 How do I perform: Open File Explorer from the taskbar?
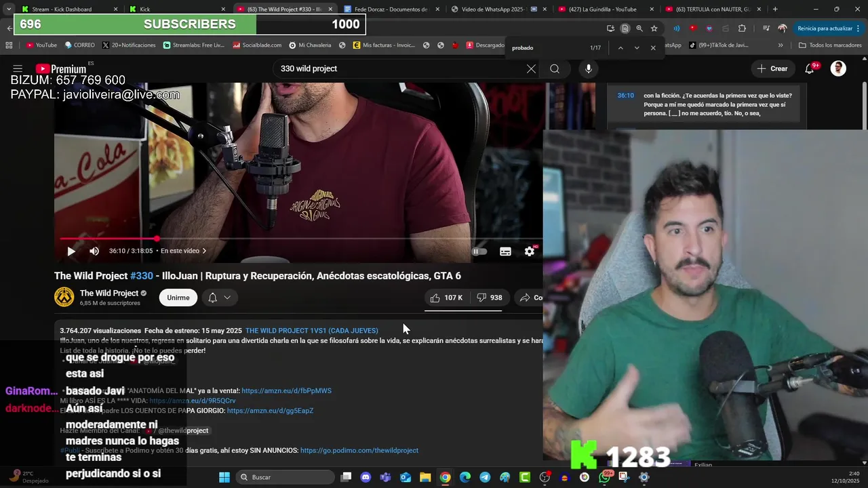coord(425,477)
